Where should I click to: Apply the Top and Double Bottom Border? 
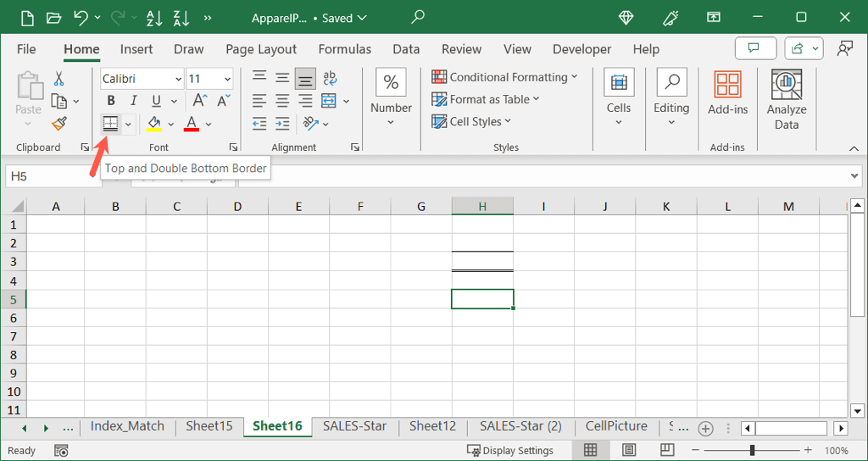tap(110, 124)
